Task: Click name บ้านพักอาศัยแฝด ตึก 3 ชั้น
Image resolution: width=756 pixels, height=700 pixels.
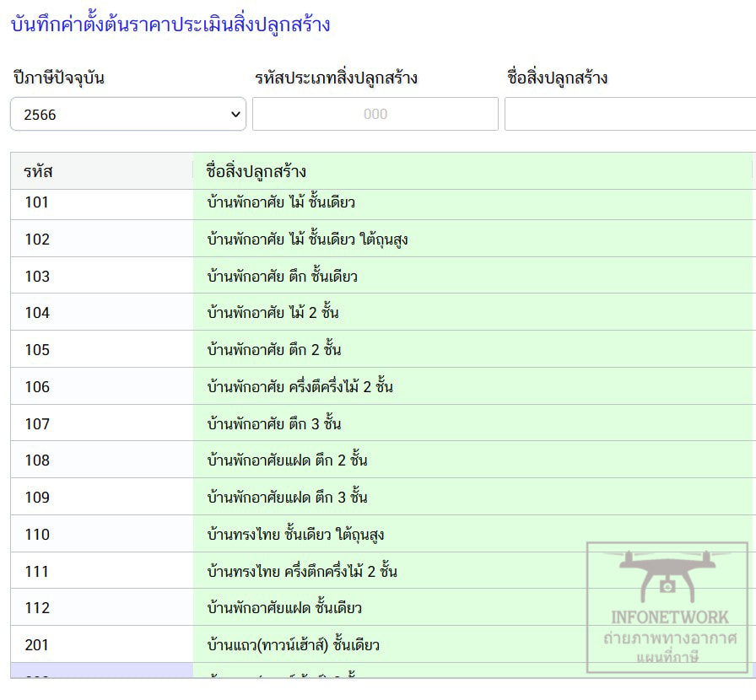Action: [288, 497]
